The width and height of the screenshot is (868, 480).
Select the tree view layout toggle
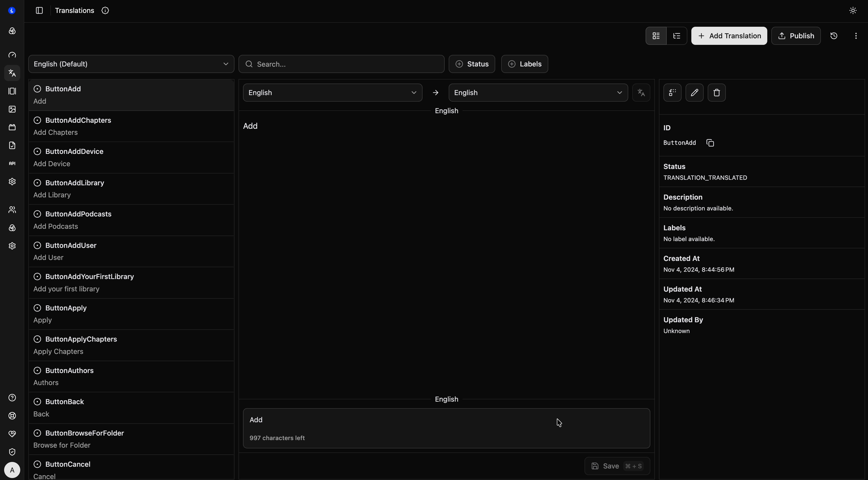tap(677, 36)
